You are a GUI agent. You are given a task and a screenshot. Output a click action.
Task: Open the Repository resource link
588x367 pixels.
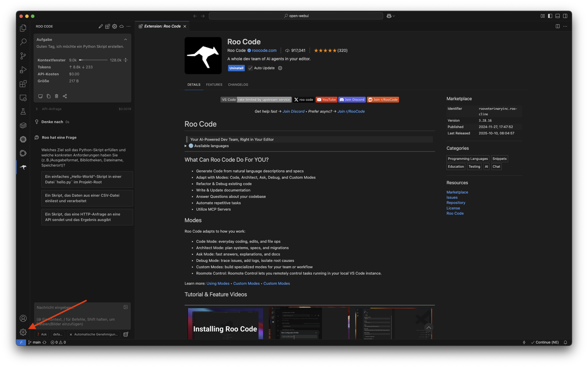click(456, 203)
